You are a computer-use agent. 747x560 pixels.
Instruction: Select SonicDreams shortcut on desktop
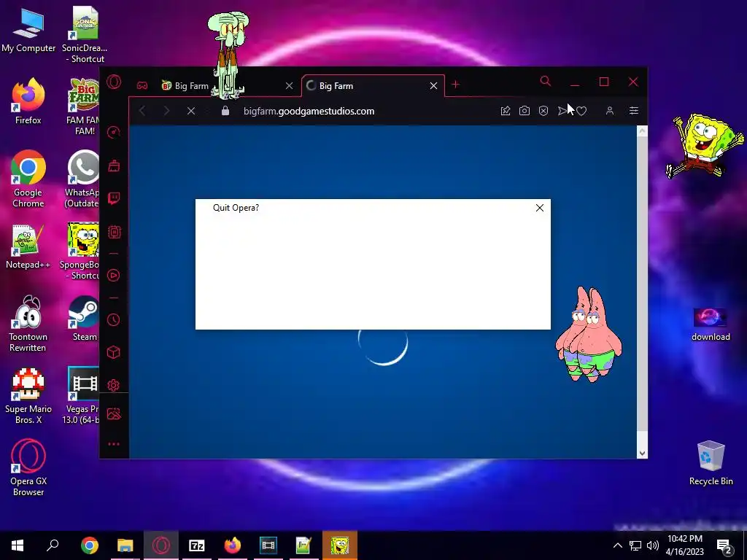[85, 35]
